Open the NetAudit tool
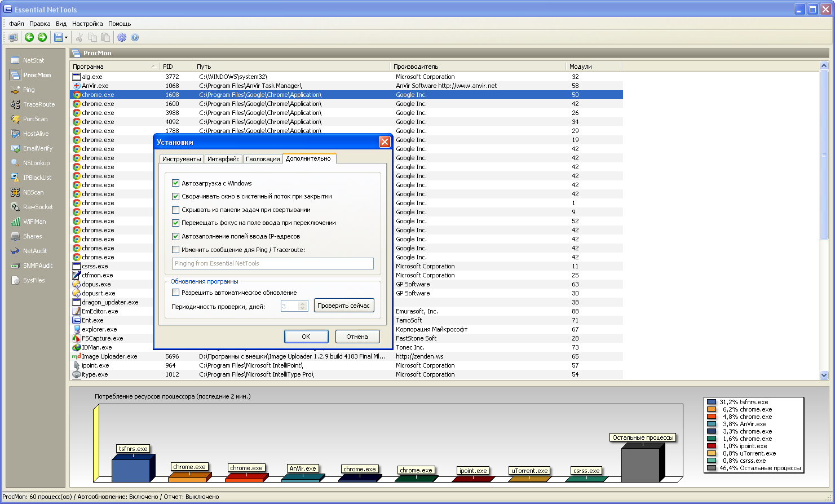Image resolution: width=835 pixels, height=504 pixels. tap(35, 251)
